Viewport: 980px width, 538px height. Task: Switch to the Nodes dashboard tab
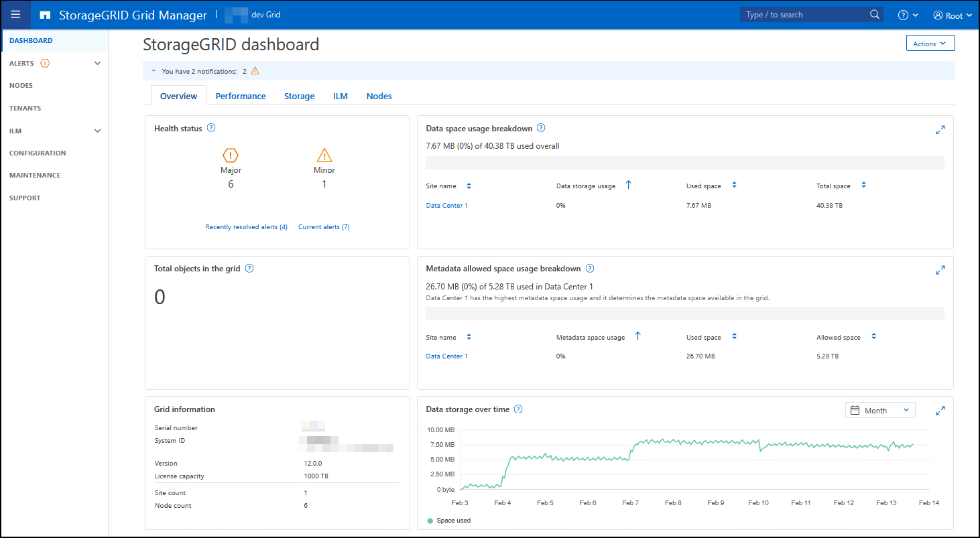(379, 96)
